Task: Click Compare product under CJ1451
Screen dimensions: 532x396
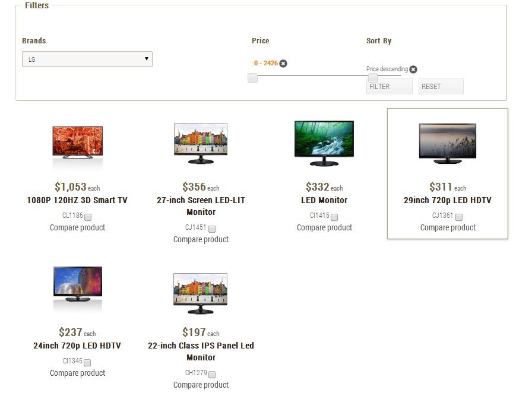Action: point(201,239)
